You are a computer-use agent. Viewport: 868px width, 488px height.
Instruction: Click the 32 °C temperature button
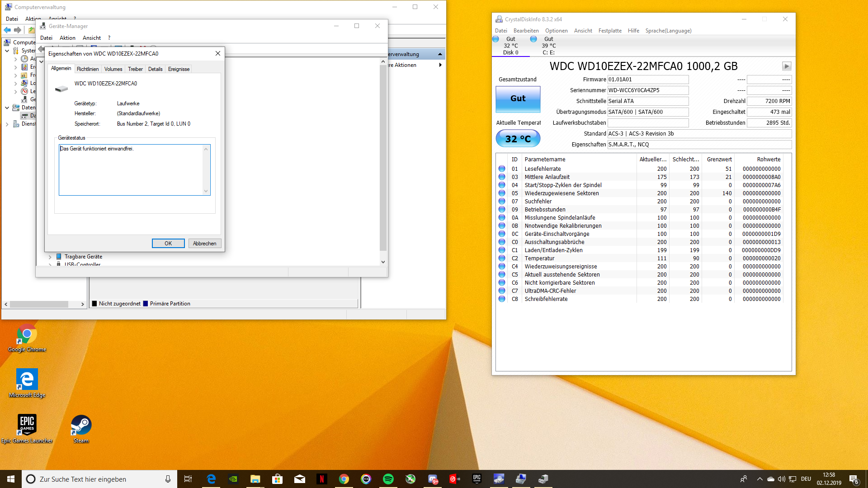[518, 139]
